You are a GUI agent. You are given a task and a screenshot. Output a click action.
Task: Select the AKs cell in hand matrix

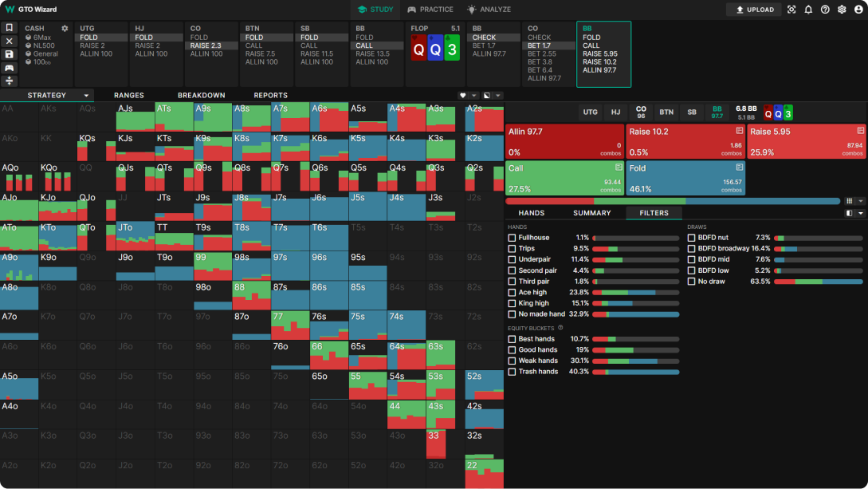coord(57,116)
